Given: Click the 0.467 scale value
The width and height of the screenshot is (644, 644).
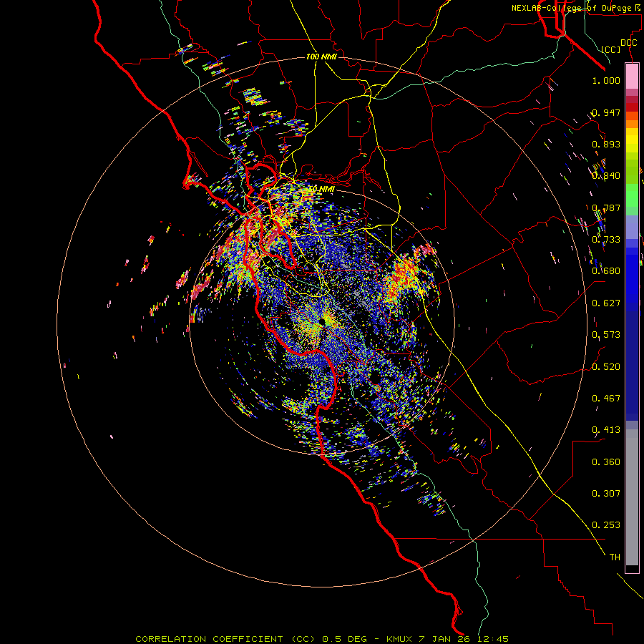Looking at the screenshot, I should point(606,399).
